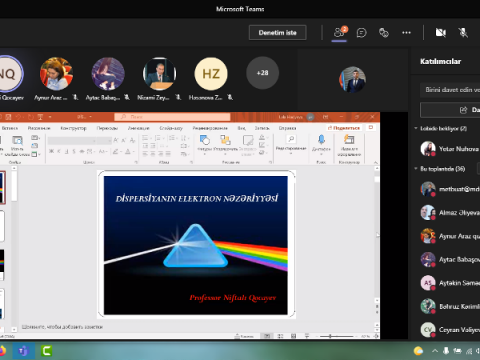Screen dimensions: 480x360
Task: Open the Вставка ribbon tab
Action: (x=10, y=128)
